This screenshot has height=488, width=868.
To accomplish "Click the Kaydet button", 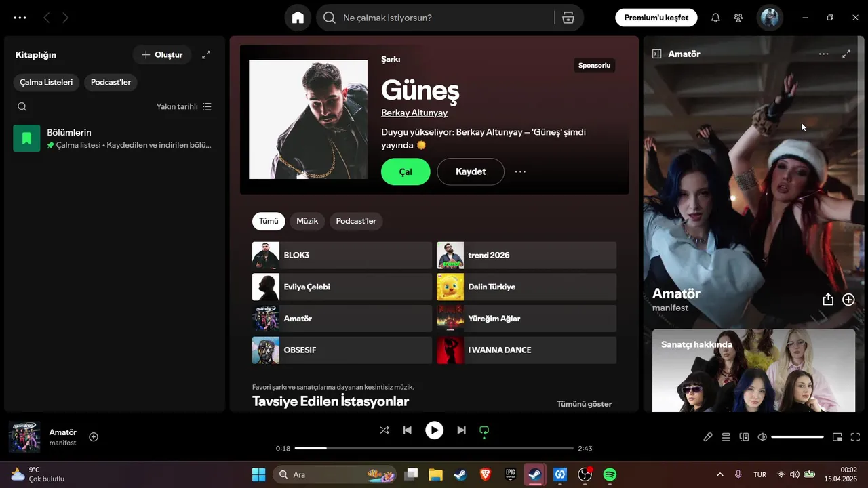I will point(471,171).
